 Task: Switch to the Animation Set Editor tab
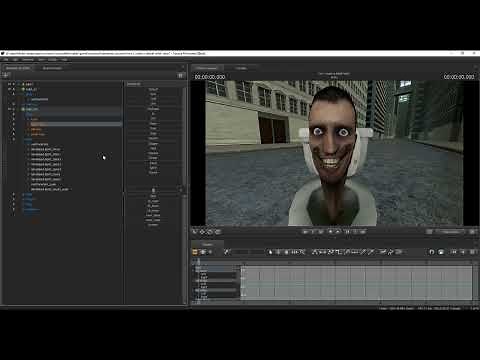click(18, 68)
